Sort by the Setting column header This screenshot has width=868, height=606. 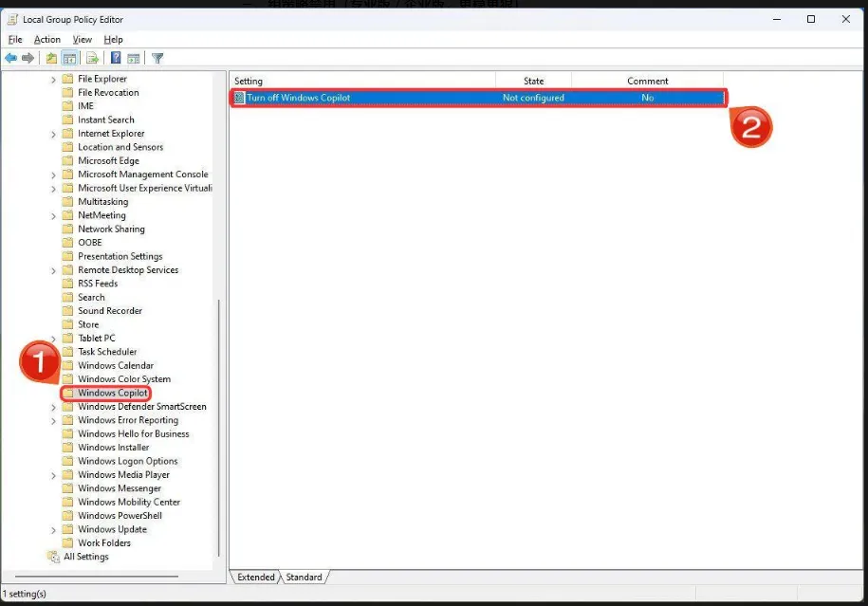tap(362, 81)
